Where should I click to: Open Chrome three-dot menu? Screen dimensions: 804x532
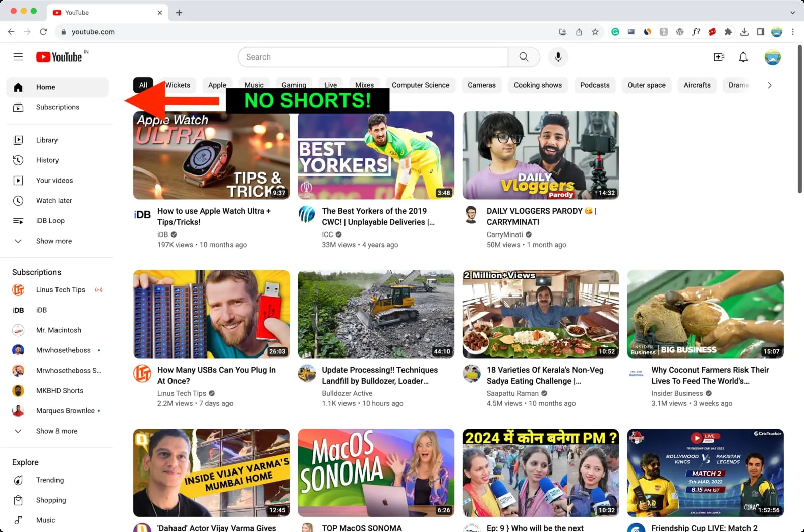(x=793, y=32)
